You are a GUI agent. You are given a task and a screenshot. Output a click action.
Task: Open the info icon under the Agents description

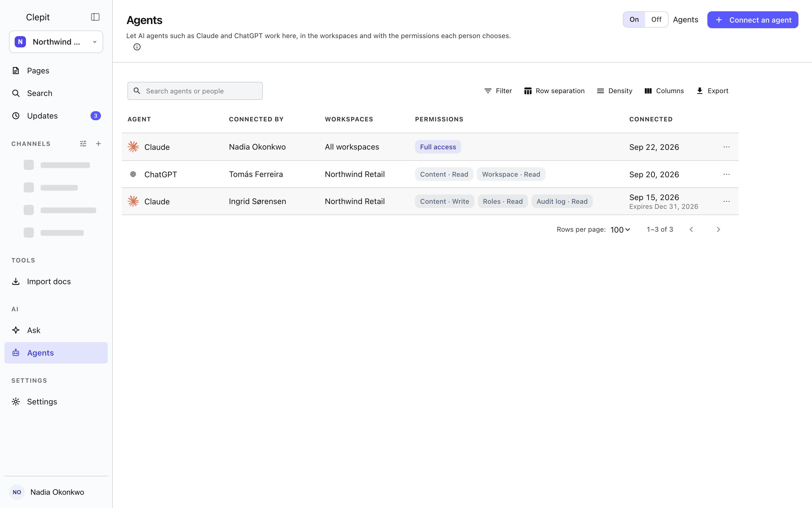[x=137, y=47]
